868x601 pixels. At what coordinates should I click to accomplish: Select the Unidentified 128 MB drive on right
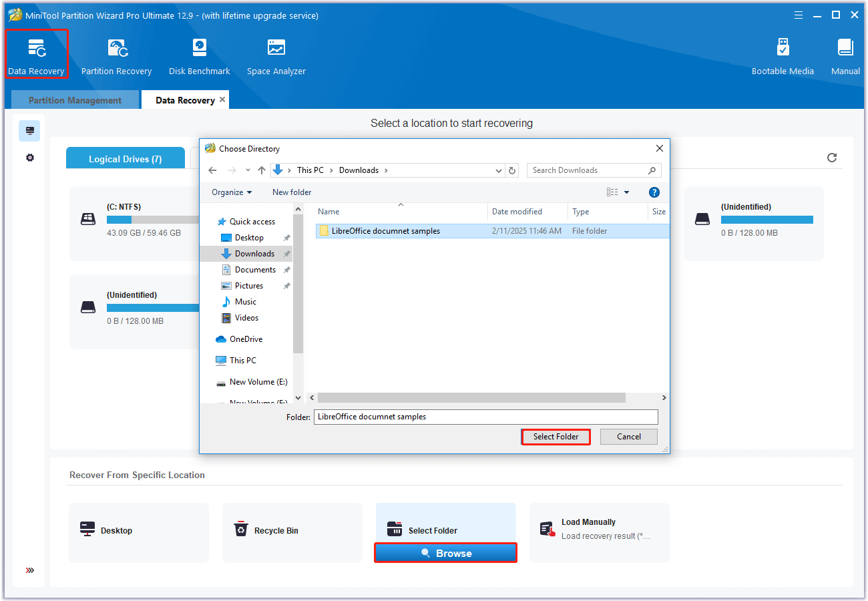753,223
